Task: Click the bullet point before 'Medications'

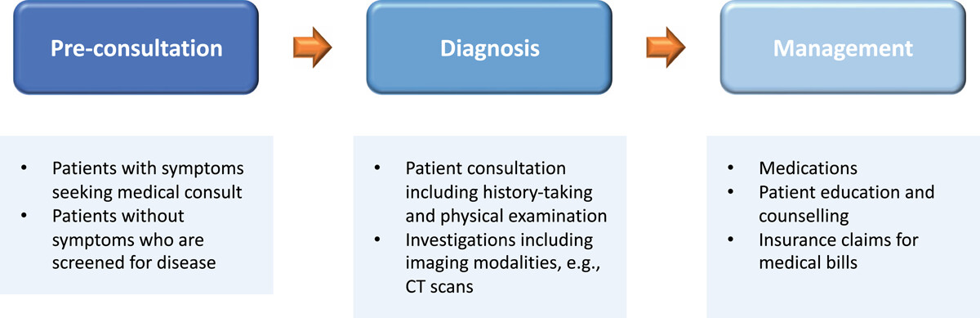Action: click(x=731, y=168)
